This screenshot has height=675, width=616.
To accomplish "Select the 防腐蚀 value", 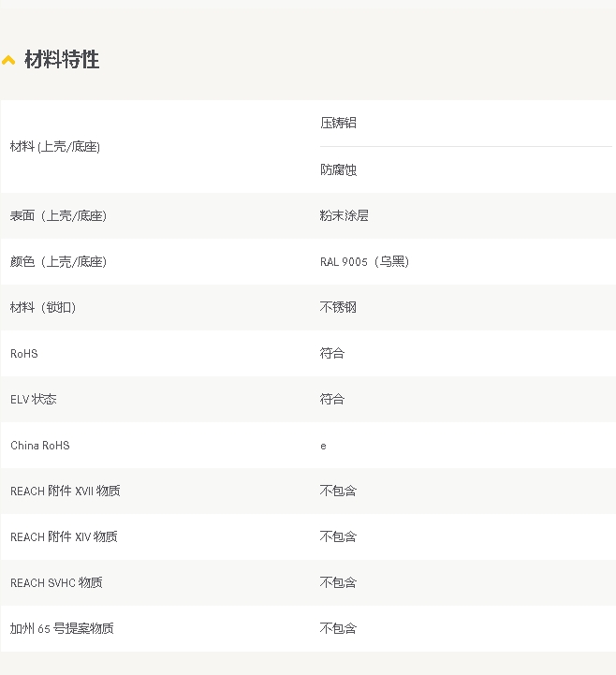I will (338, 170).
